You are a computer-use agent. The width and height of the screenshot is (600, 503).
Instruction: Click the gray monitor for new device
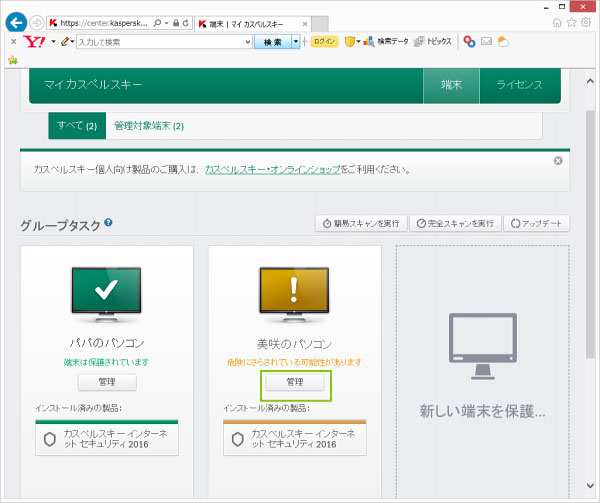[483, 346]
